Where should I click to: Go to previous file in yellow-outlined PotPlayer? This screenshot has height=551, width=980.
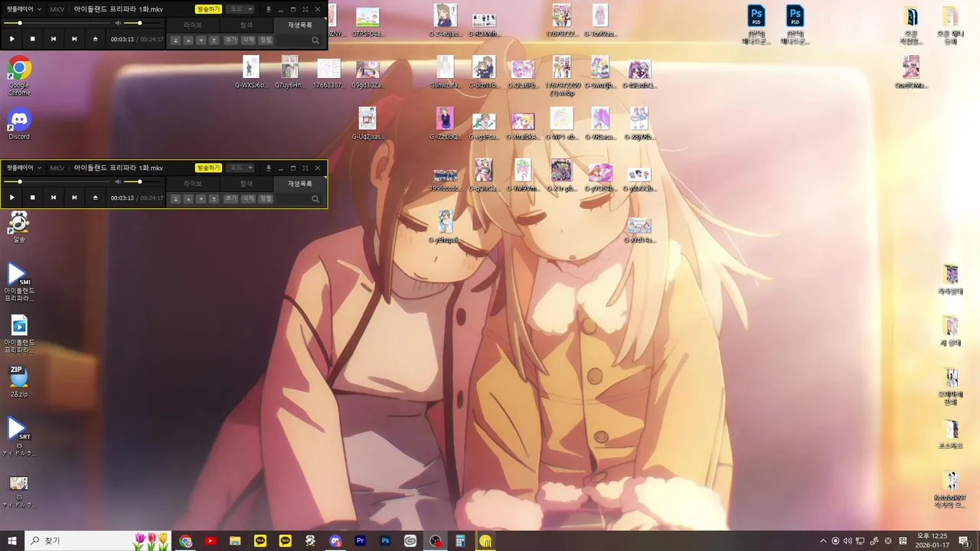[53, 198]
